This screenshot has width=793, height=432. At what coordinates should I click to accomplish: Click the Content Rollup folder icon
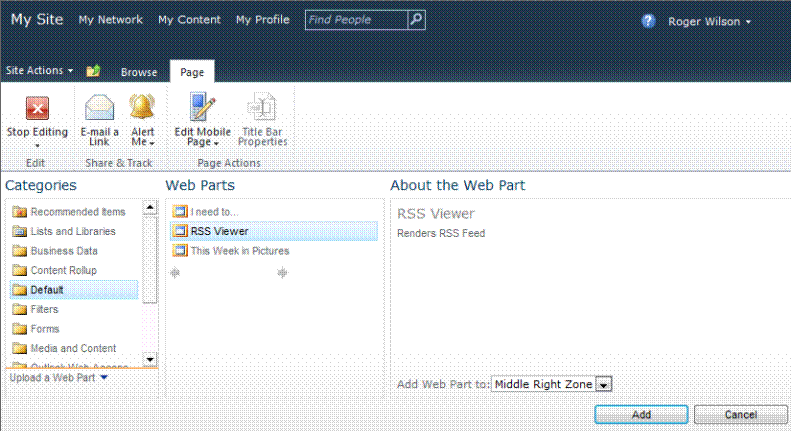pyautogui.click(x=20, y=270)
